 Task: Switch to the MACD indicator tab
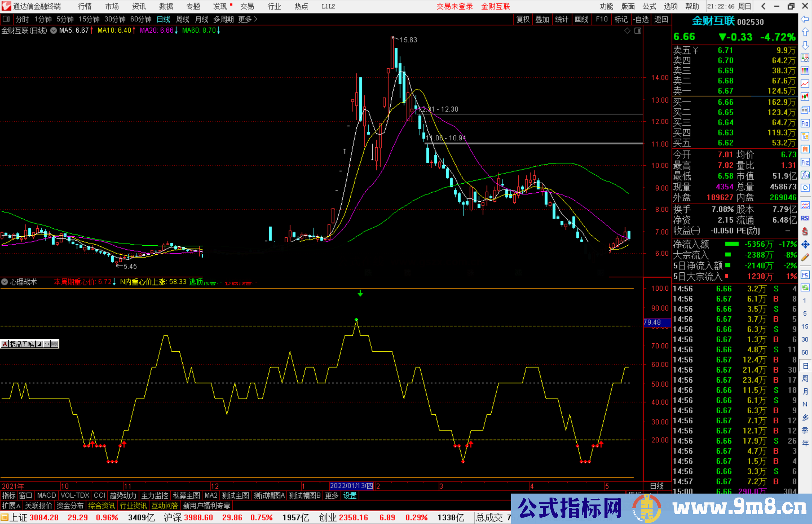point(46,495)
